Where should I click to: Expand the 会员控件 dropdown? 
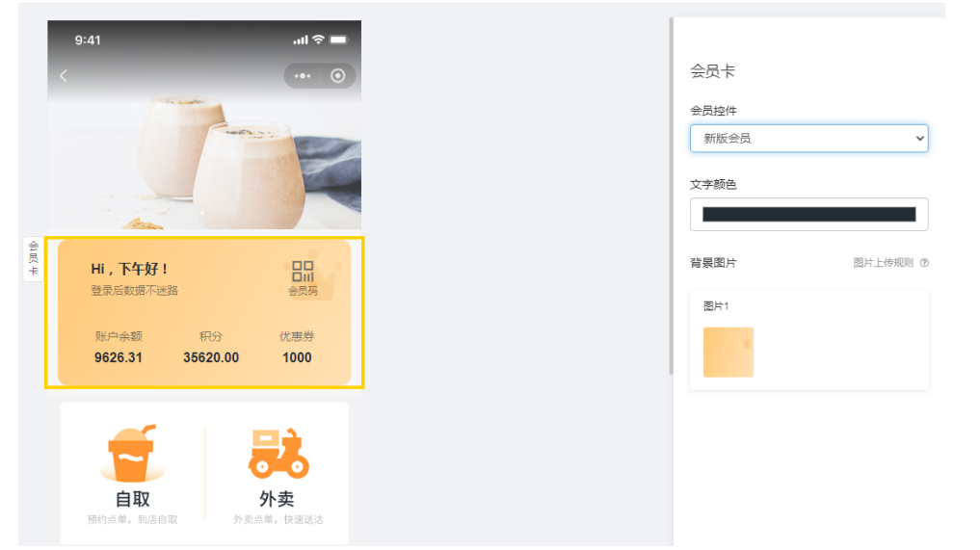point(808,138)
